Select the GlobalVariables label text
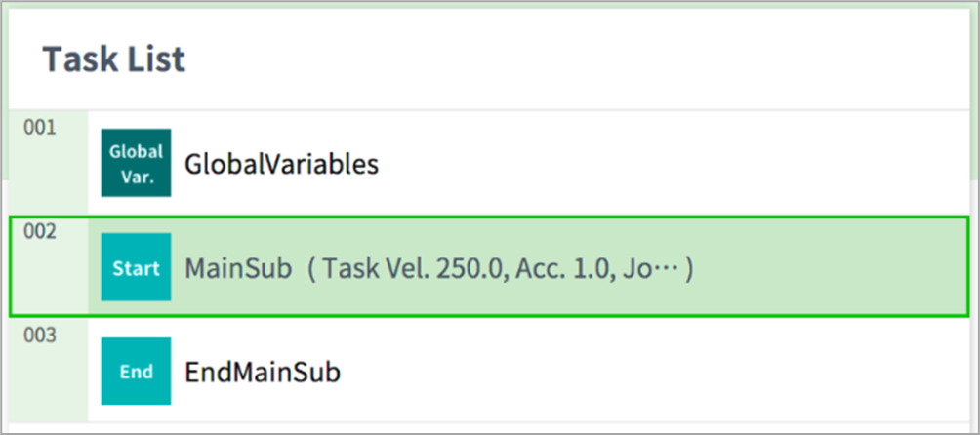This screenshot has width=980, height=435. click(x=281, y=164)
